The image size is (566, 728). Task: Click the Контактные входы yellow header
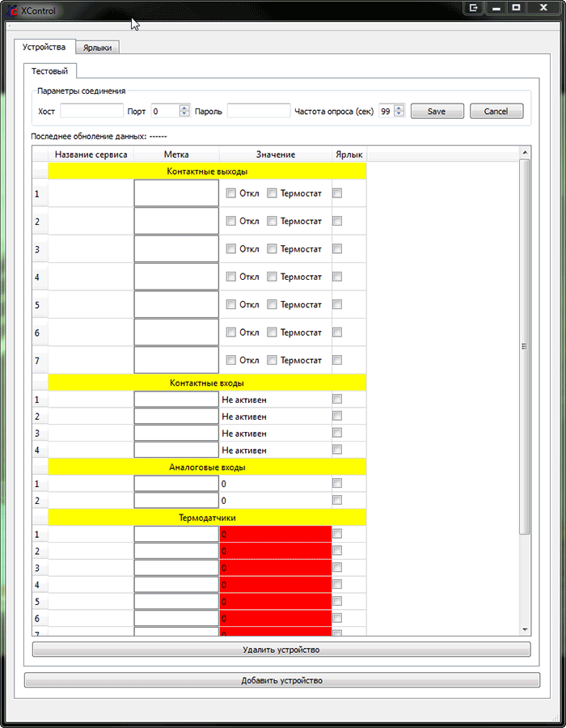coord(207,383)
